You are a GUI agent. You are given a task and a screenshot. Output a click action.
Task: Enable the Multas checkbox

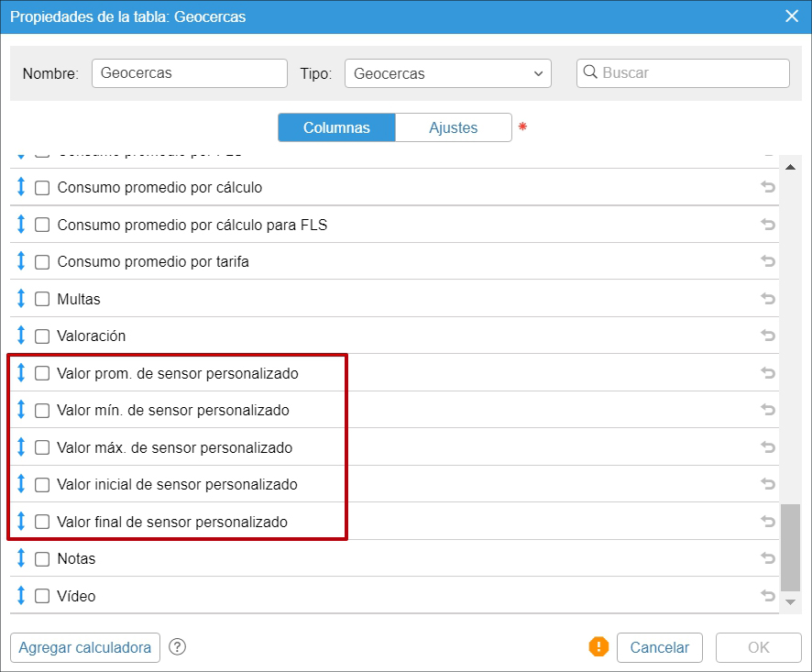point(42,298)
